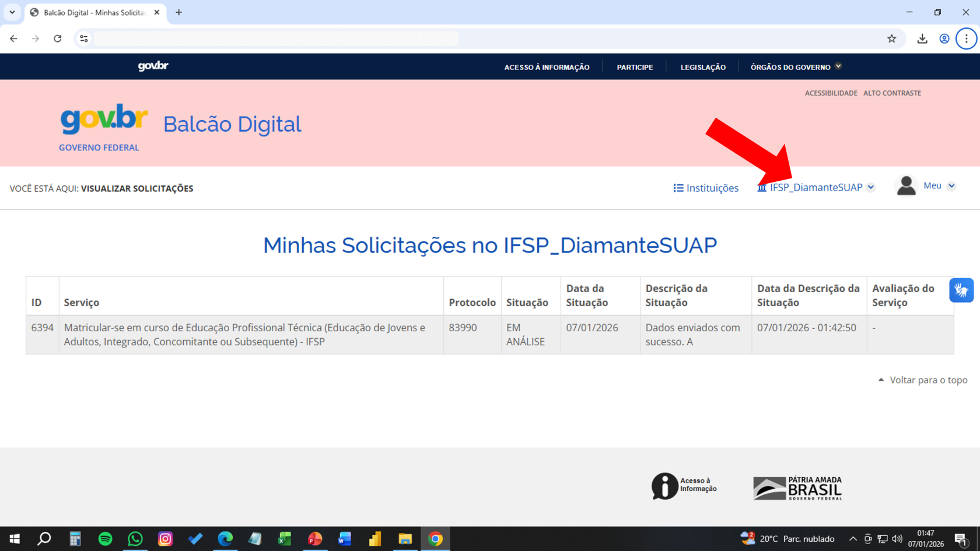Click Participe in the top navigation
Viewport: 980px width, 551px height.
click(635, 67)
